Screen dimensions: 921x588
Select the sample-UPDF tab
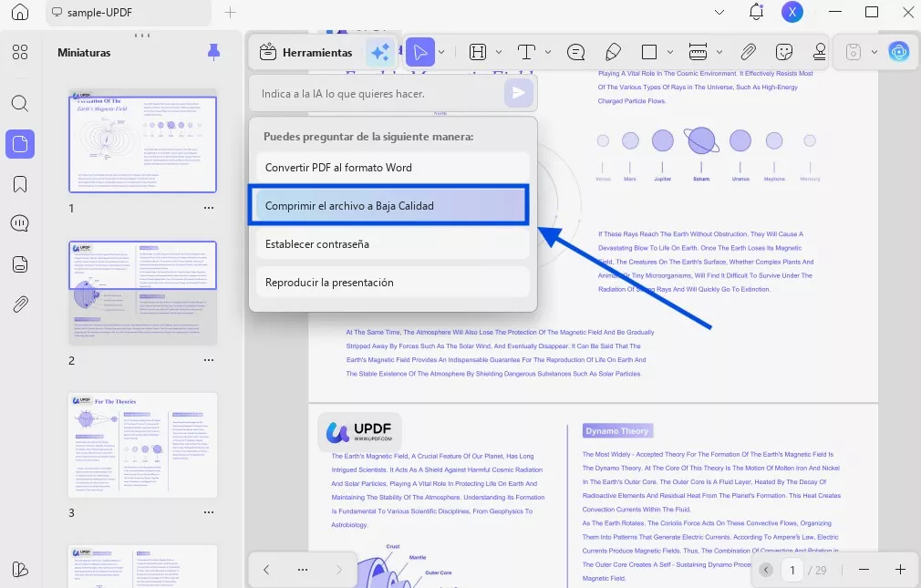point(128,13)
